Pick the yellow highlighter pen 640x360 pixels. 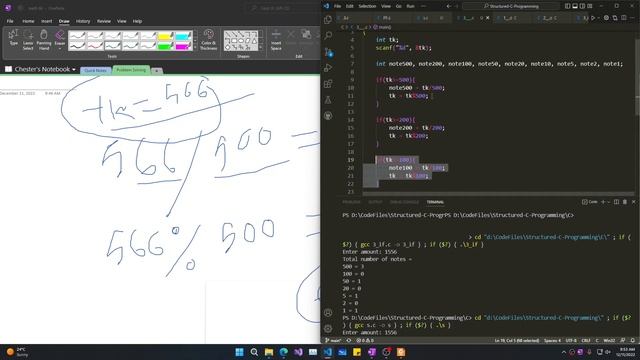point(166,36)
